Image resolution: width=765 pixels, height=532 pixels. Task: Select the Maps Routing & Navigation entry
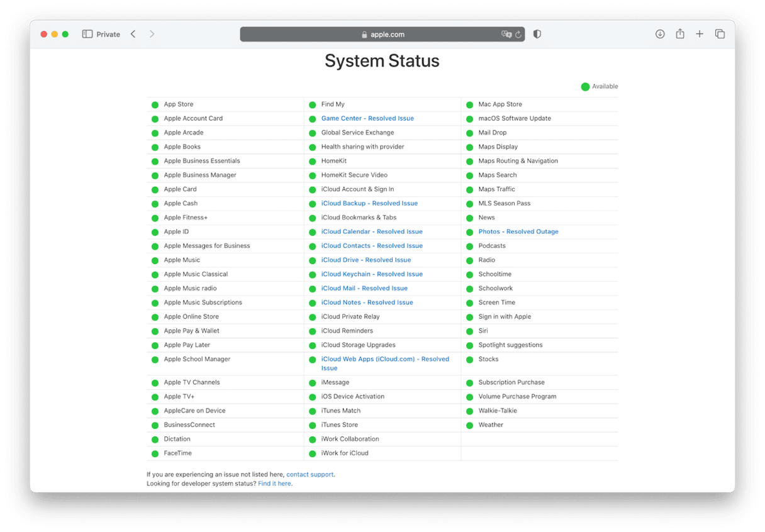[x=518, y=161]
